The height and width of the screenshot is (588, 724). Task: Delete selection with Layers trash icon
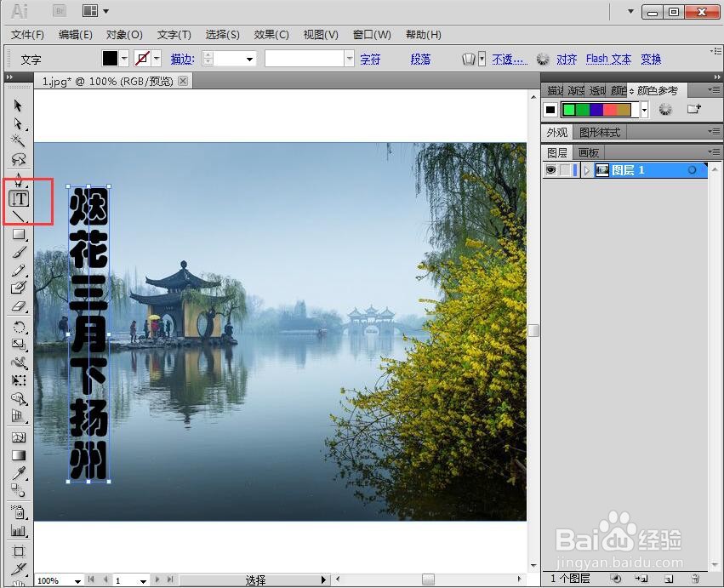(x=695, y=579)
